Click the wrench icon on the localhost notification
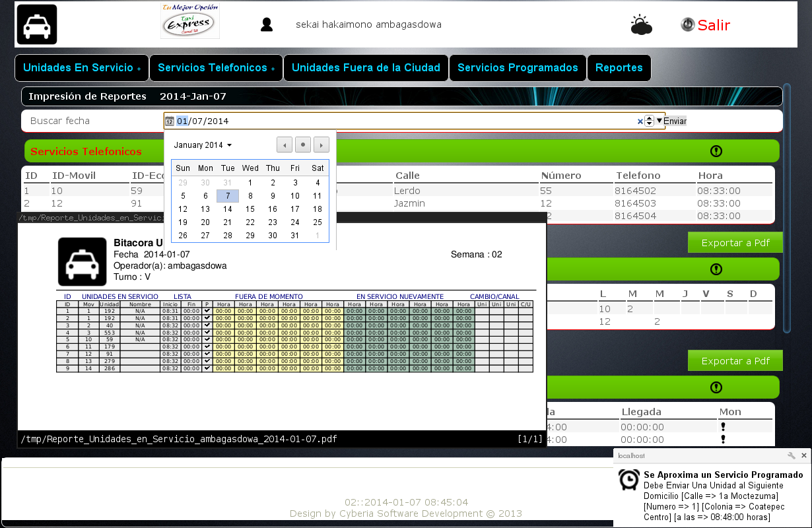Image resolution: width=812 pixels, height=528 pixels. click(x=791, y=455)
